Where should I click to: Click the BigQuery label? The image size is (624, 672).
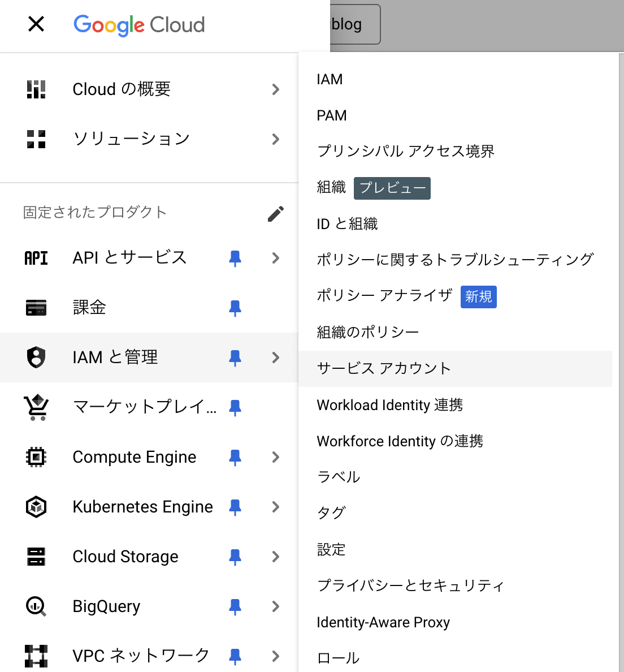(x=107, y=606)
